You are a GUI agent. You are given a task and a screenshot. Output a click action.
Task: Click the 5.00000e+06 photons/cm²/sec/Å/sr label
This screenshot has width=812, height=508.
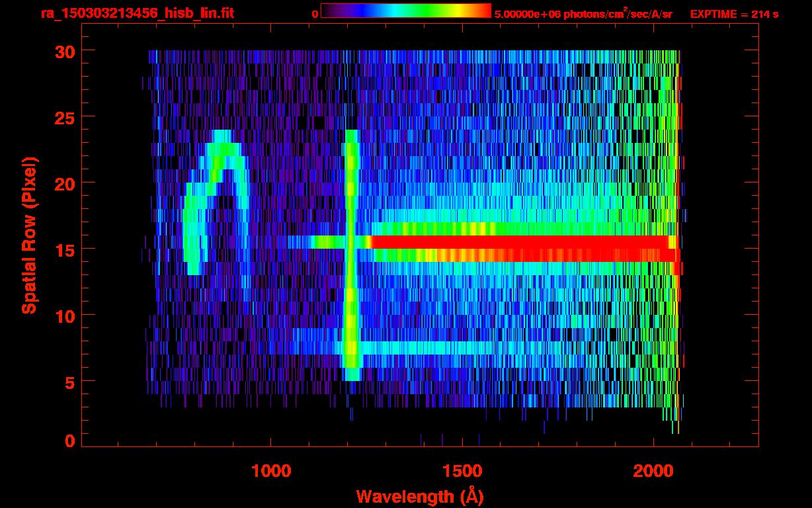click(x=583, y=14)
